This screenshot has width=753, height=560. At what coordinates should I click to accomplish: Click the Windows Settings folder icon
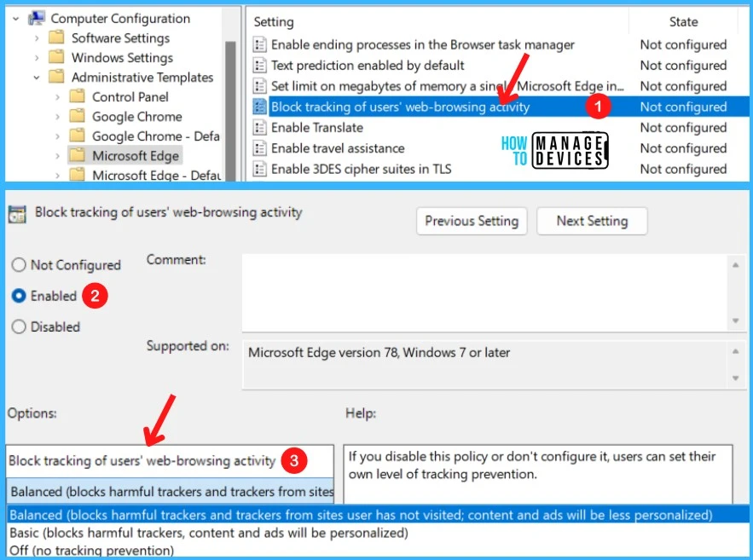tap(56, 57)
